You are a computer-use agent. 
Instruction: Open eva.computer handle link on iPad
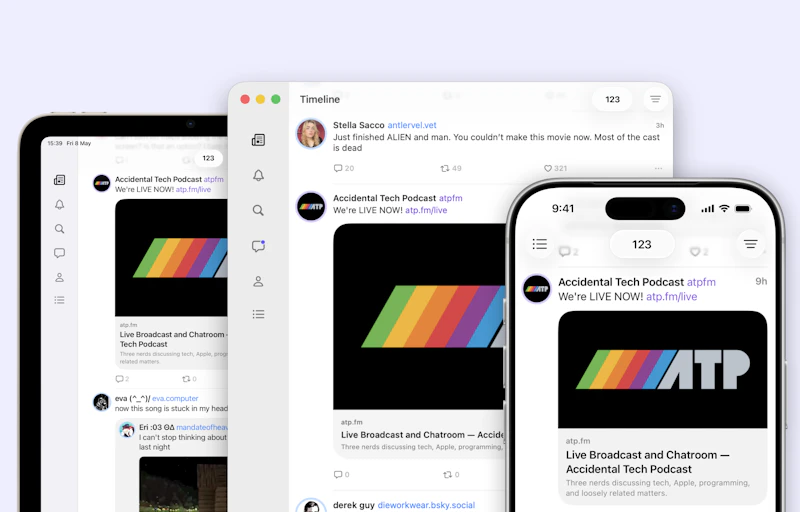175,398
